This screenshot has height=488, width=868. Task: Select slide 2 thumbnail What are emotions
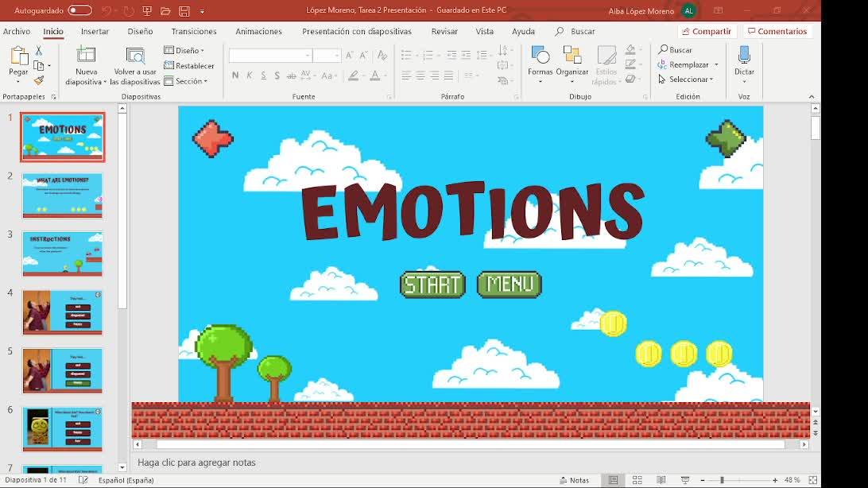pyautogui.click(x=63, y=196)
